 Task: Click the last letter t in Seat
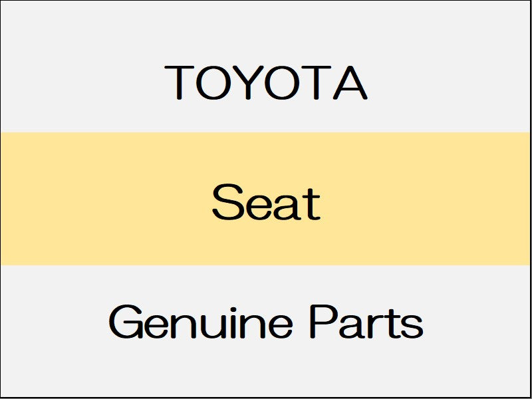pos(312,203)
